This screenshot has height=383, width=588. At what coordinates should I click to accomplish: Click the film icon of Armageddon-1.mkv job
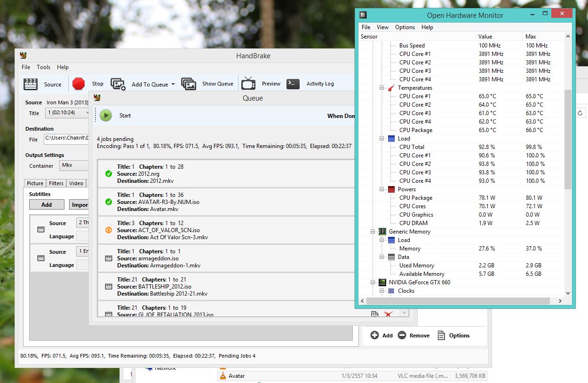(x=109, y=258)
